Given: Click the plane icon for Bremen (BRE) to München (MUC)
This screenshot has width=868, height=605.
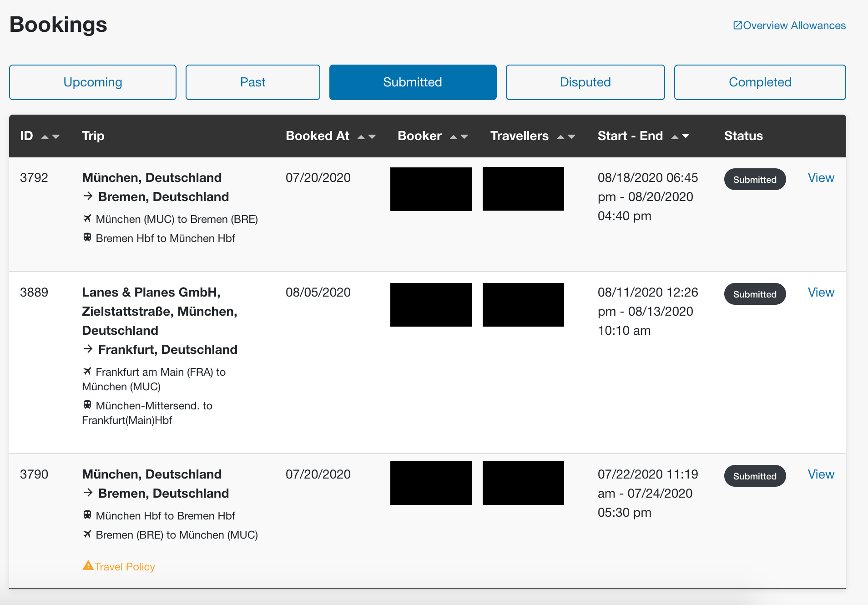Looking at the screenshot, I should pyautogui.click(x=87, y=534).
